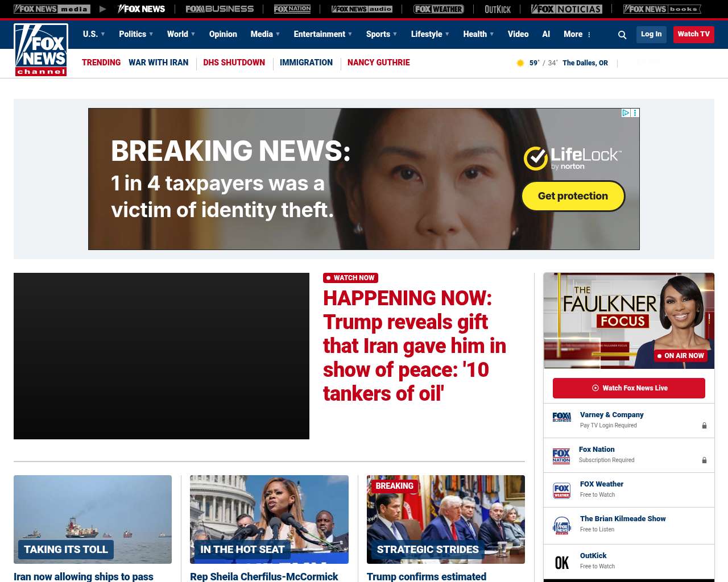Open the WAR WITH IRAN trending topic

click(x=158, y=63)
